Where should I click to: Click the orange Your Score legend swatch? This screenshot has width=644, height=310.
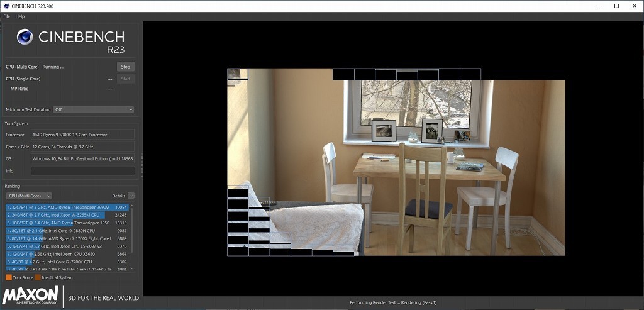pos(8,277)
